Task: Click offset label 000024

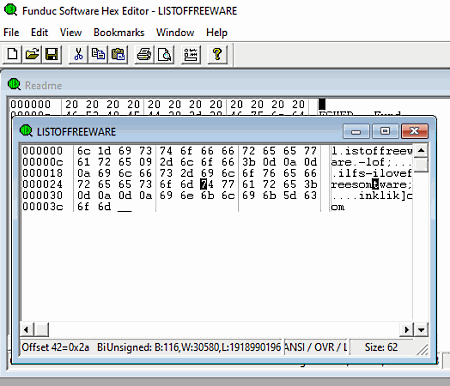Action: click(42, 184)
